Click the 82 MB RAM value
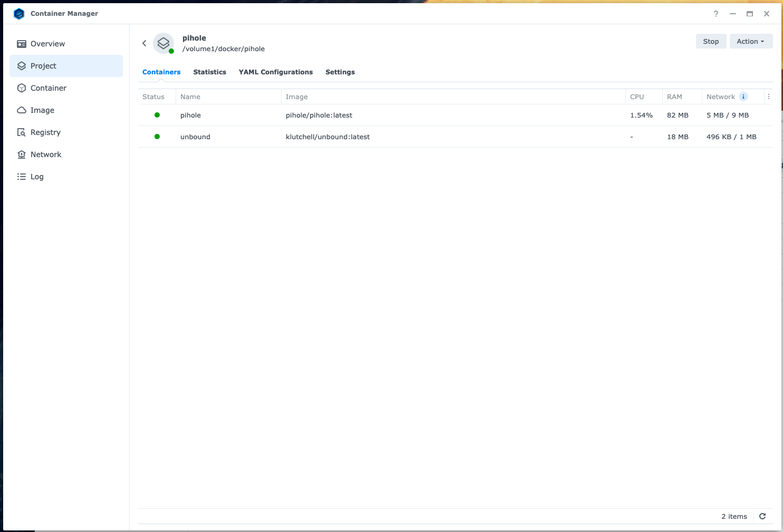The image size is (783, 532). pyautogui.click(x=678, y=115)
